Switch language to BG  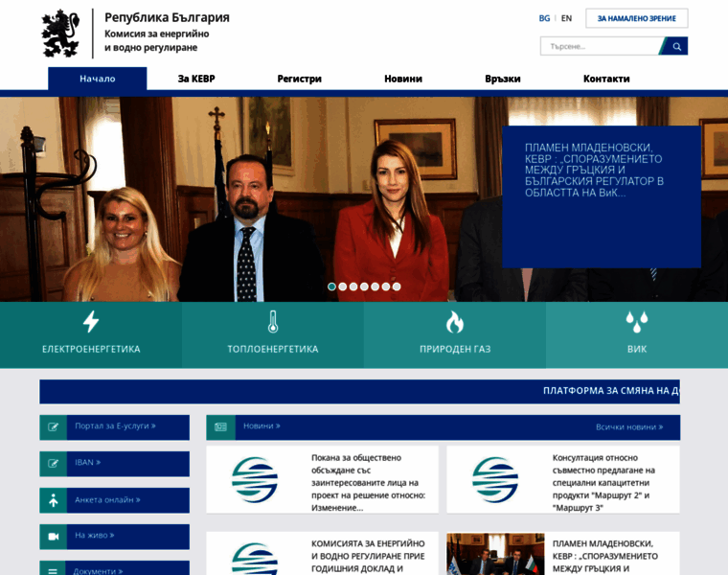[544, 18]
